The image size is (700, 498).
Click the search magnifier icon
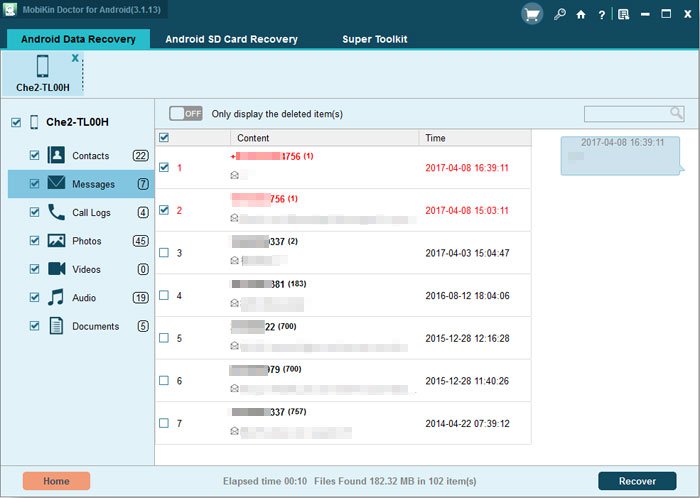677,113
